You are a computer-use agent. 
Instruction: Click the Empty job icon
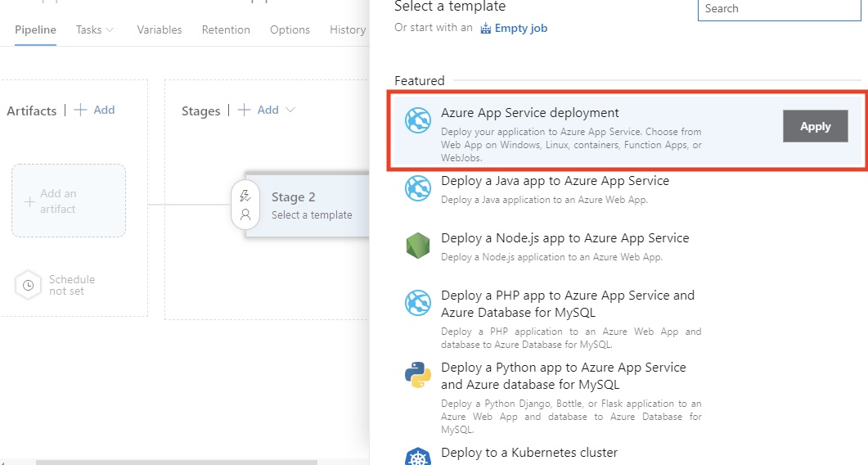485,29
